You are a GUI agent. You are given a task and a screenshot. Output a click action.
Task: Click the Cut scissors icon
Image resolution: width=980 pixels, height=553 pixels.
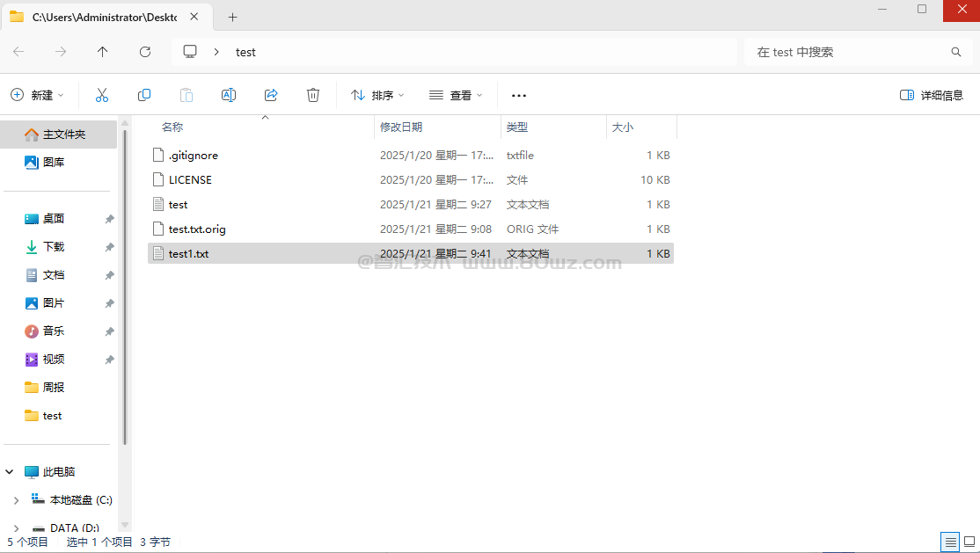[102, 95]
